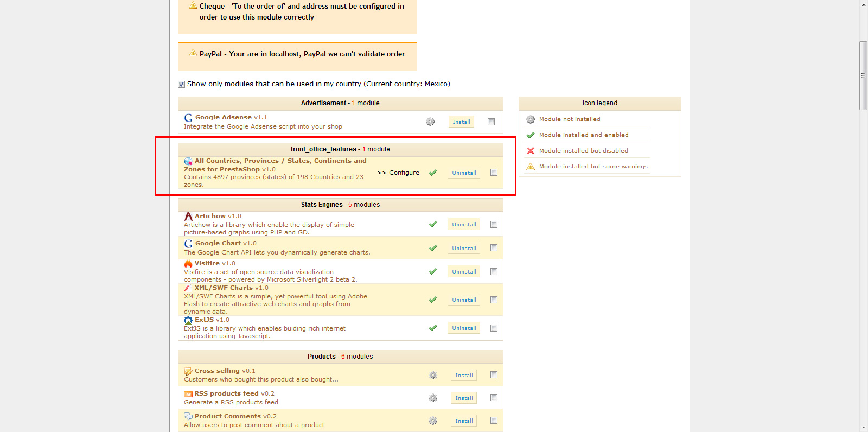The width and height of the screenshot is (868, 432).
Task: Click the legend gear not-installed icon
Action: click(x=531, y=119)
